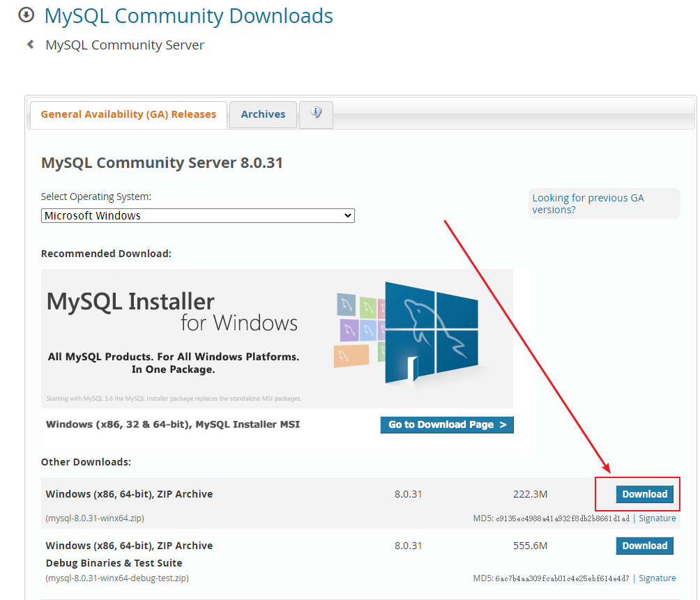
Task: Download the 222.3M ZIP Archive
Action: 645,494
